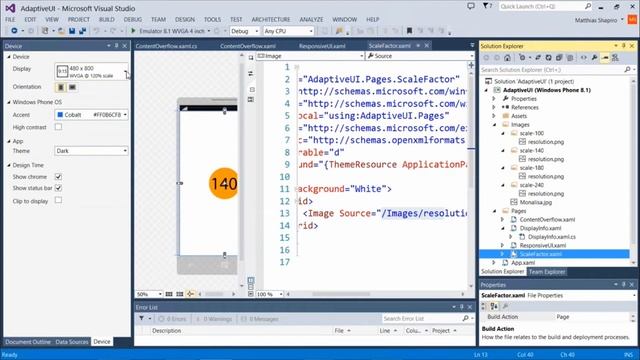640x360 pixels.
Task: Toggle the 0 Errors filter
Action: (x=172, y=319)
